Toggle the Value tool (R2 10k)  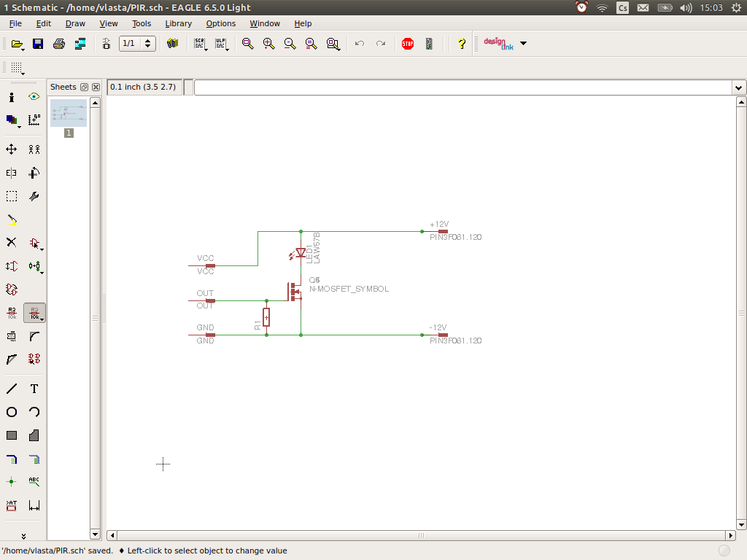coord(34,313)
